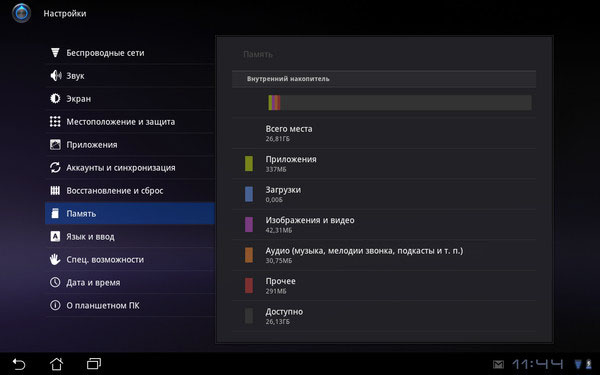Screen dimensions: 600x375
Task: Tap the orange Аудио color swatch
Action: tap(249, 255)
